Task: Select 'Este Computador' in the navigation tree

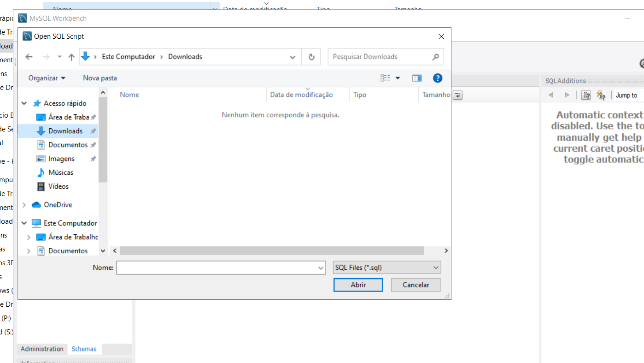Action: click(70, 223)
